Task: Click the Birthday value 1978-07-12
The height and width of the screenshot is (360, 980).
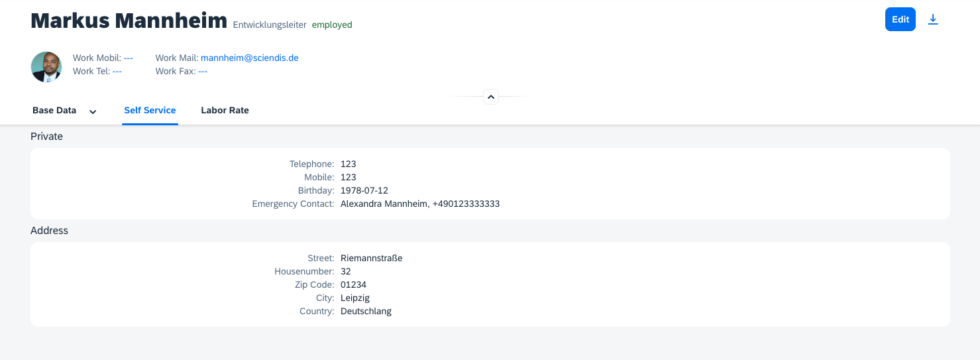Action: point(364,190)
